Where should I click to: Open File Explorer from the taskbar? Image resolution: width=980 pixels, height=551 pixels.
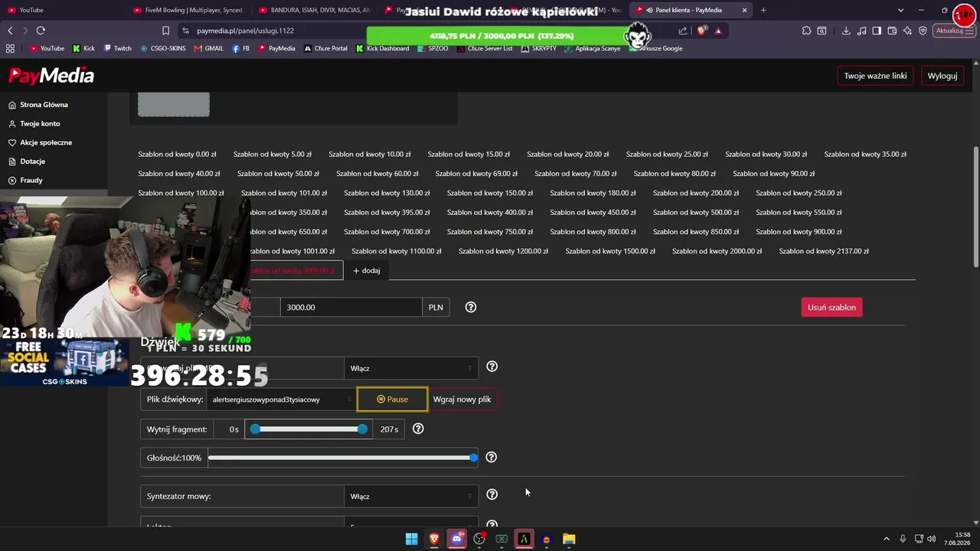click(569, 539)
